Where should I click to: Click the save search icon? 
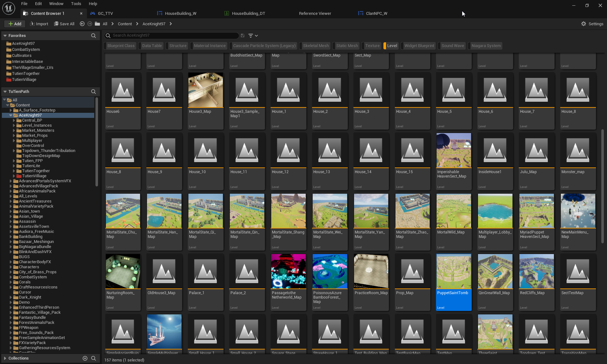pos(242,36)
